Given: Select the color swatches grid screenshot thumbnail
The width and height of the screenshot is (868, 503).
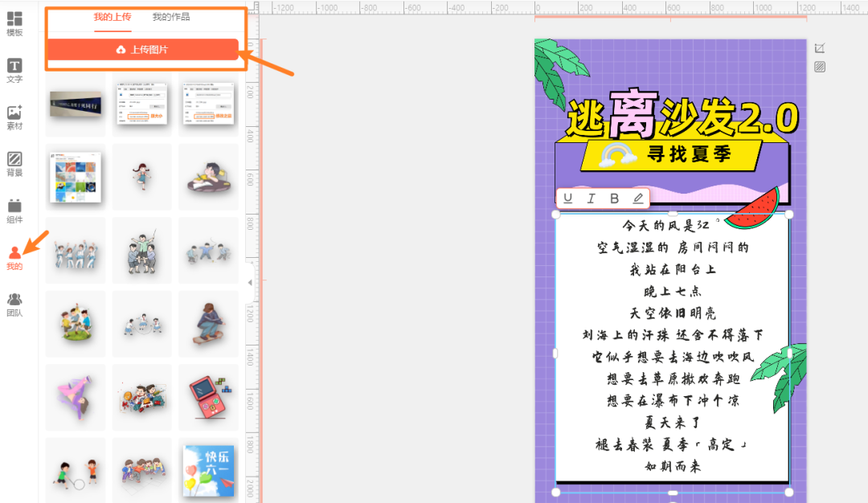Looking at the screenshot, I should point(76,177).
